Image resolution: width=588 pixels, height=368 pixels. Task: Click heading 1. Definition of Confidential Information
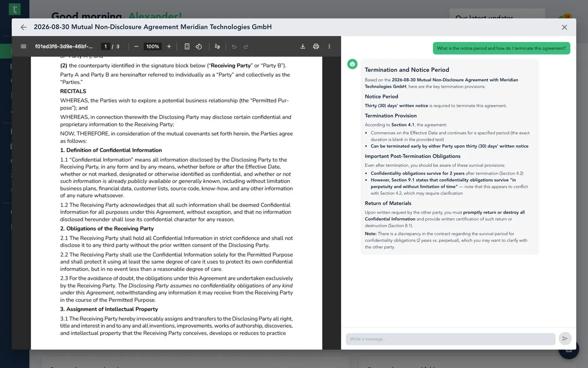click(111, 150)
